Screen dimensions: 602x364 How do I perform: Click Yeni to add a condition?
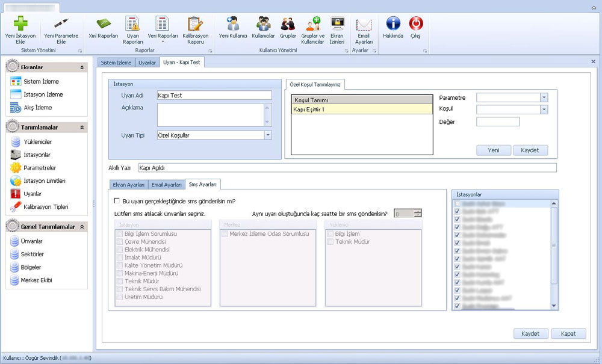point(494,150)
